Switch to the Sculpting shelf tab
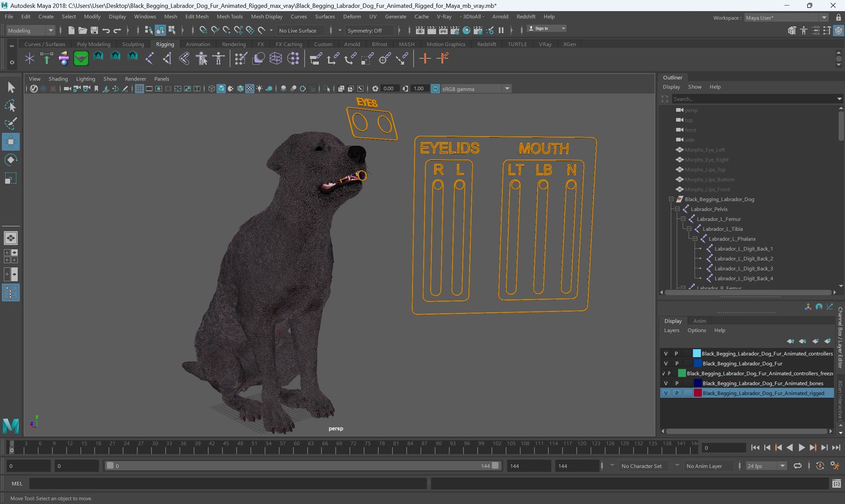 point(133,44)
